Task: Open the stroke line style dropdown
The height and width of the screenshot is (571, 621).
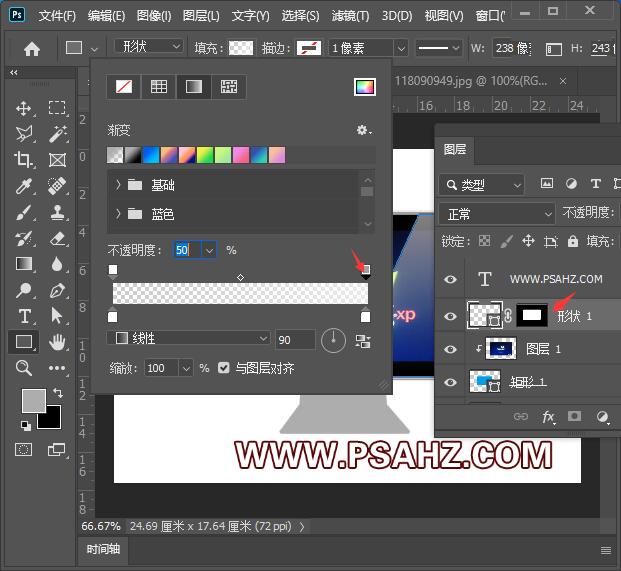Action: [x=438, y=48]
